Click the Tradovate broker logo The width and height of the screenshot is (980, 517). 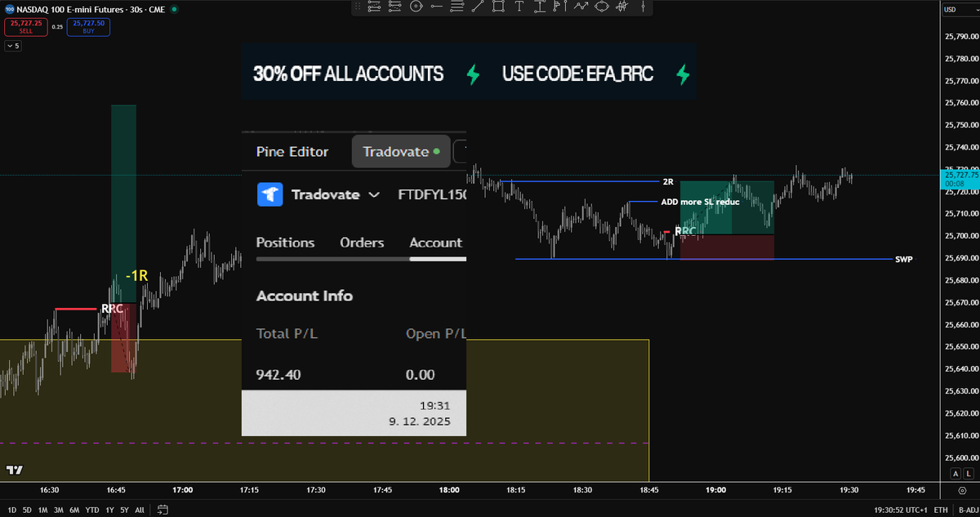(270, 194)
